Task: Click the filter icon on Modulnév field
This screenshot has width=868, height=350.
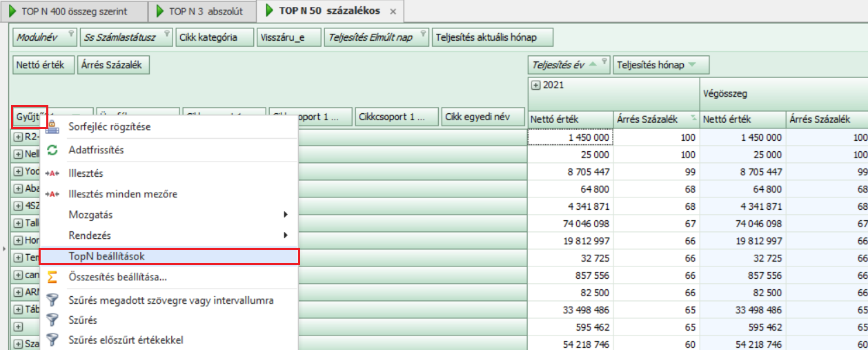Action: [x=70, y=33]
